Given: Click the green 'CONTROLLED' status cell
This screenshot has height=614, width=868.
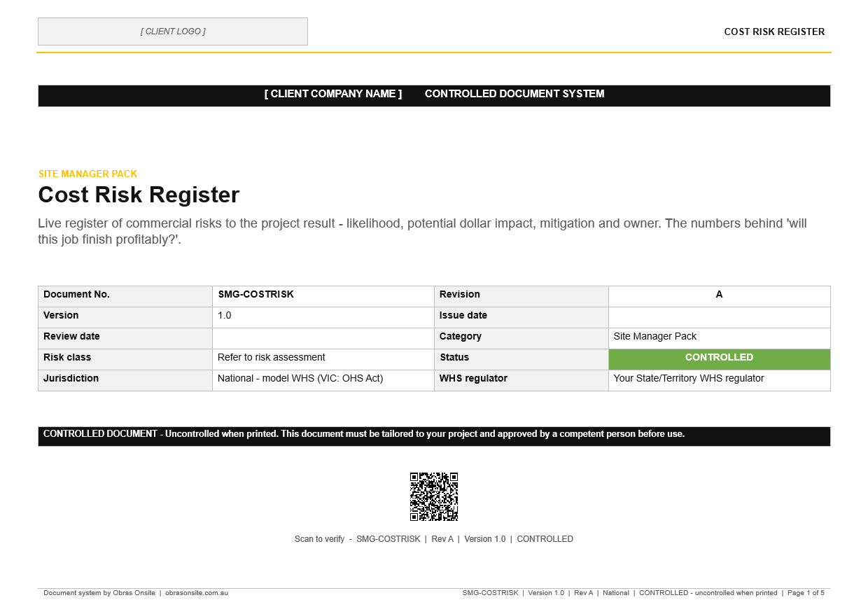Looking at the screenshot, I should [720, 359].
